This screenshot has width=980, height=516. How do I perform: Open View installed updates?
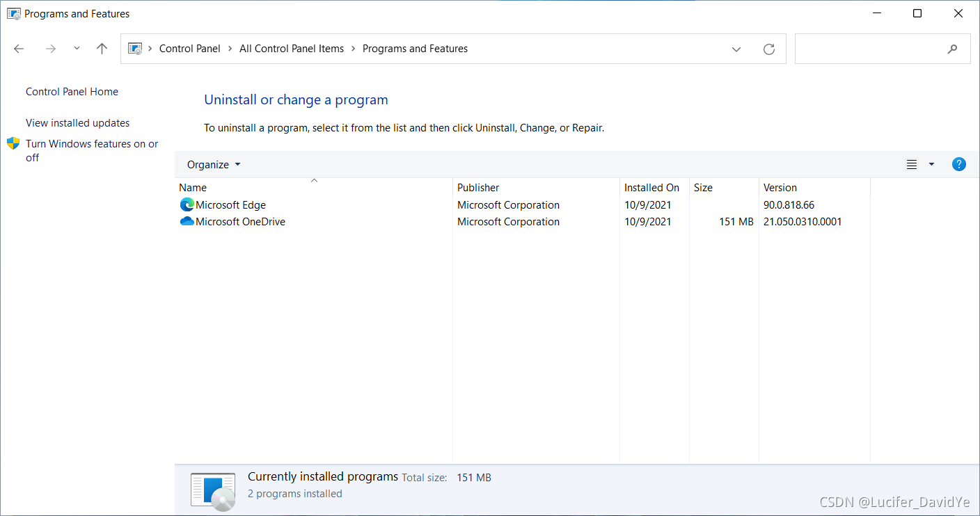[77, 122]
